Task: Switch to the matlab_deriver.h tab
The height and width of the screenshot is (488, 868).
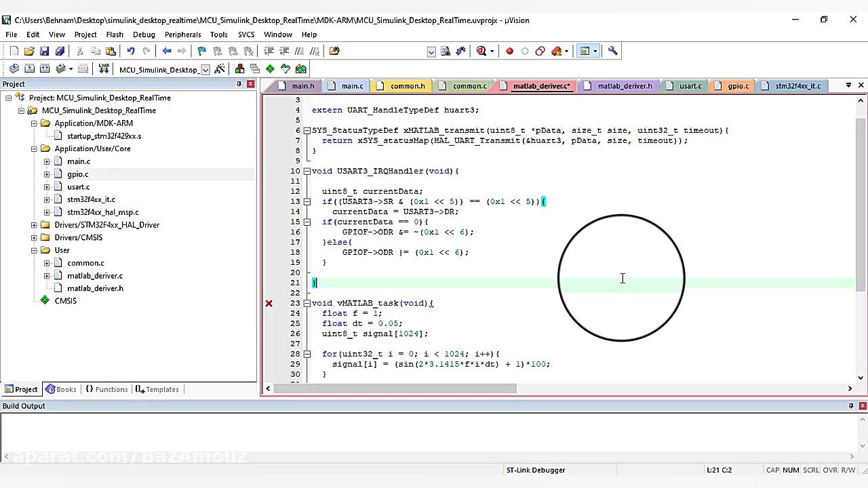Action: pyautogui.click(x=618, y=86)
